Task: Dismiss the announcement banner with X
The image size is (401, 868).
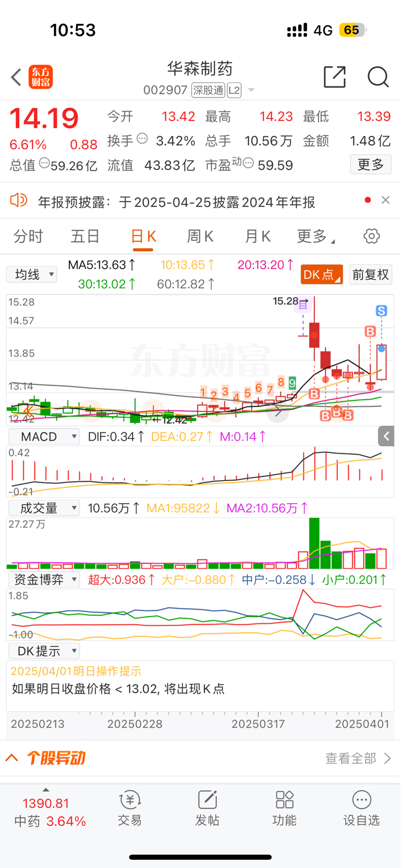Action: click(x=385, y=200)
